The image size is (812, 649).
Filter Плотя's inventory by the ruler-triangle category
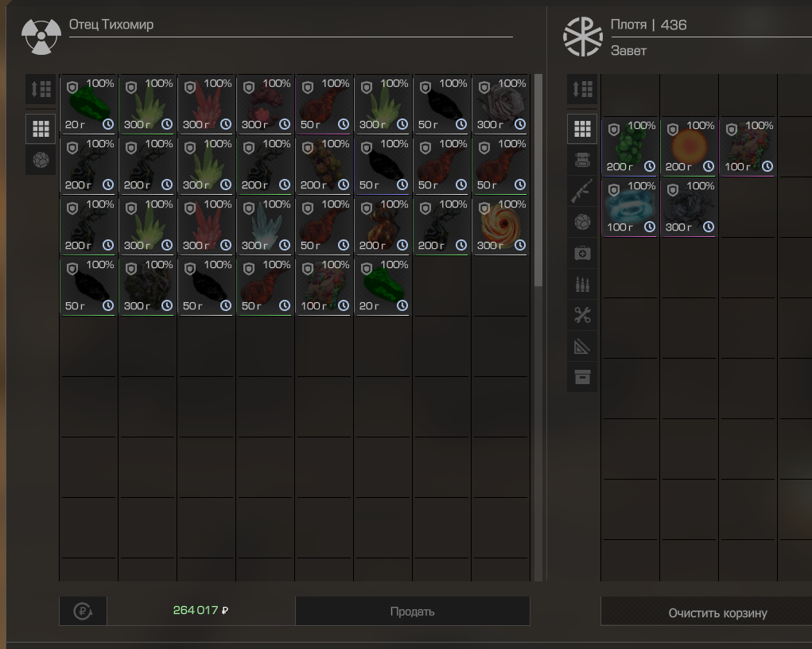tap(582, 346)
